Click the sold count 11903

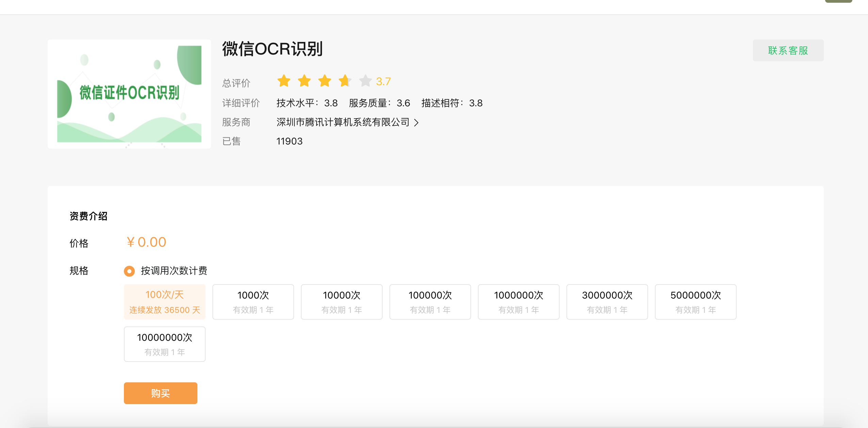tap(289, 141)
